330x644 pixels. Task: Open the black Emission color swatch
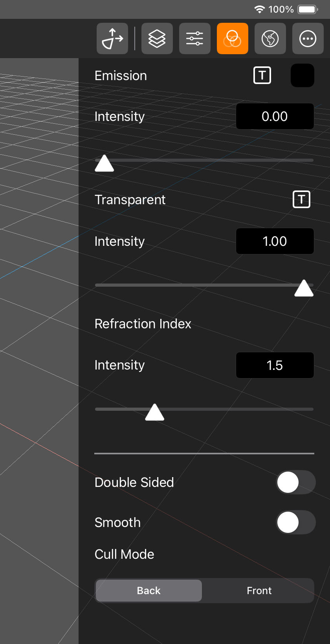[x=302, y=75]
